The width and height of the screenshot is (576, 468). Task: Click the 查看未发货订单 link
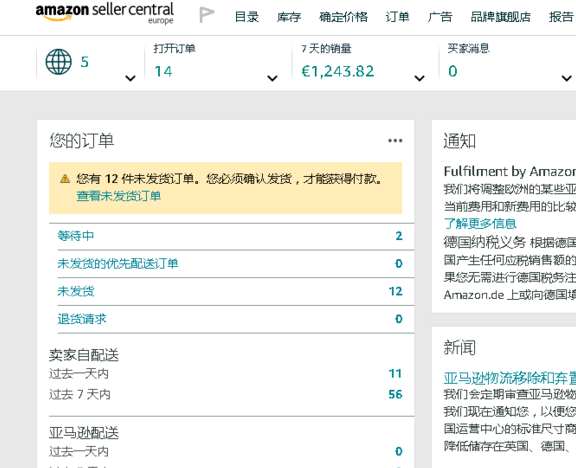coord(119,196)
